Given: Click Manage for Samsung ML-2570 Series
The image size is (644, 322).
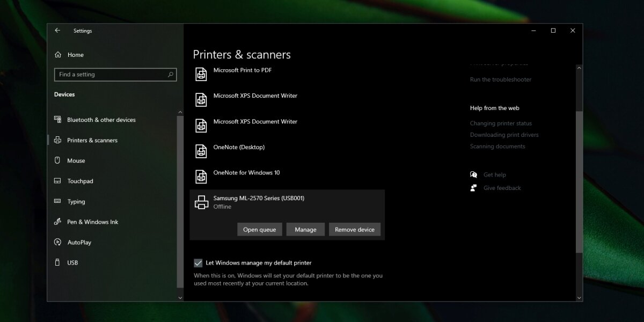Looking at the screenshot, I should 305,229.
